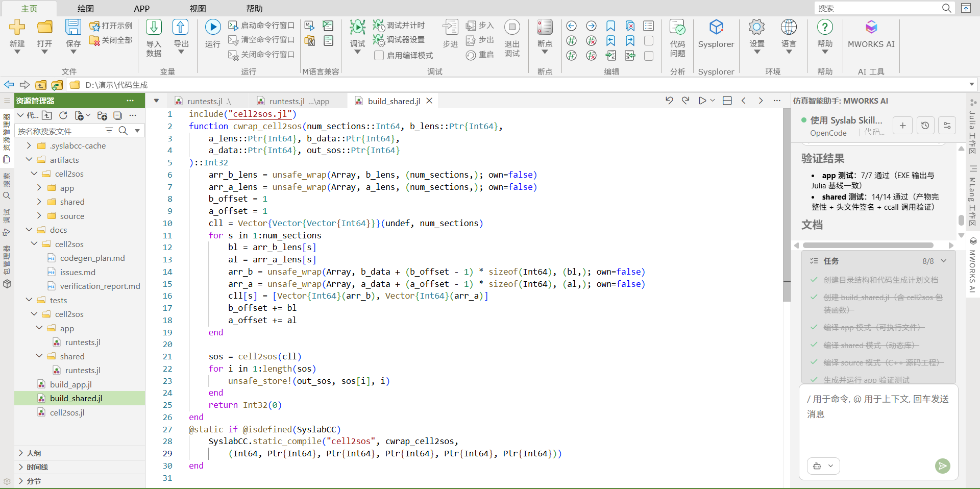Click new folder icon in resource explorer
Viewport: 980px width, 489px height.
(102, 116)
